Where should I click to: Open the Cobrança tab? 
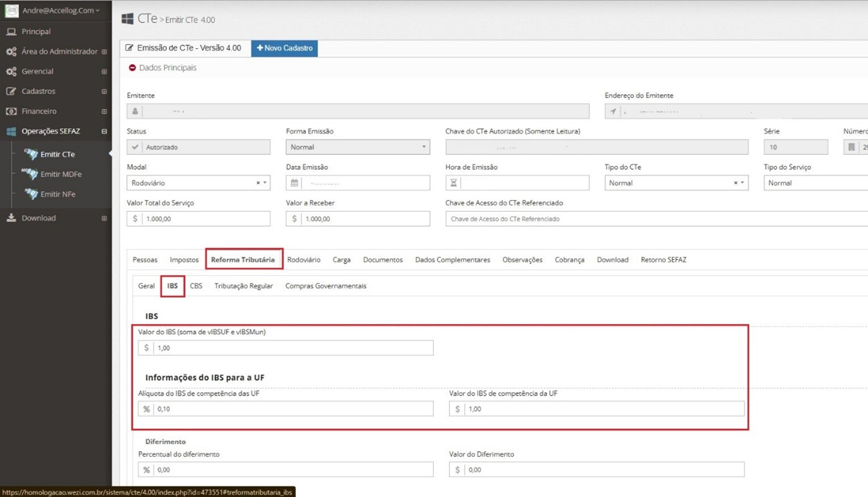pyautogui.click(x=569, y=260)
